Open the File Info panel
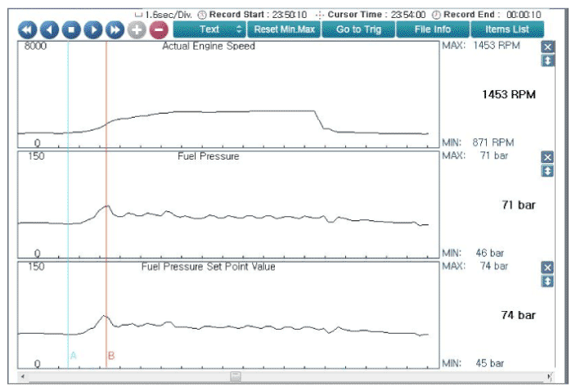This screenshot has width=576, height=392. point(432,29)
